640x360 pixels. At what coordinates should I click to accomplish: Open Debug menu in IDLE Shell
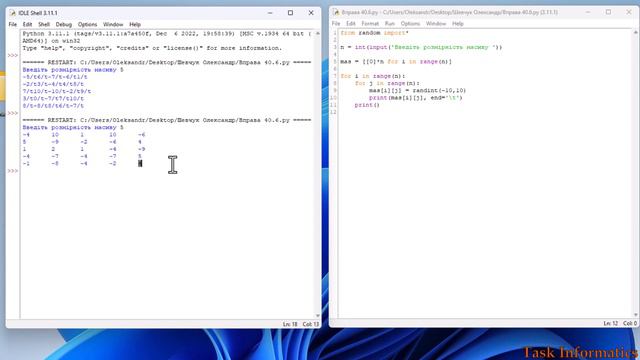(x=64, y=24)
